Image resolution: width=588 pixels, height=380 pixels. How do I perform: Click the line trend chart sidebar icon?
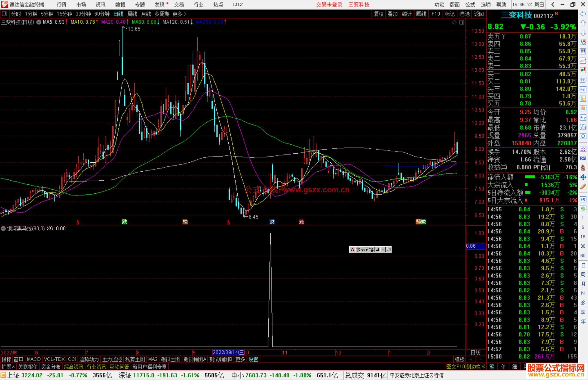[583, 61]
